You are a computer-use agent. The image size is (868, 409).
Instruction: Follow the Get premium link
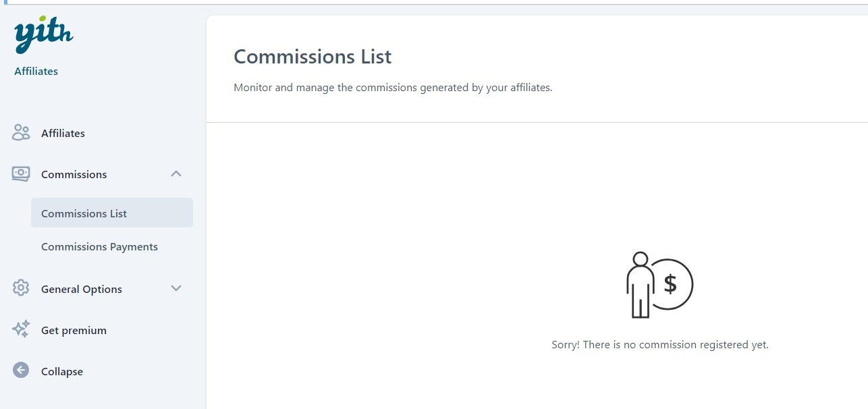coord(74,331)
